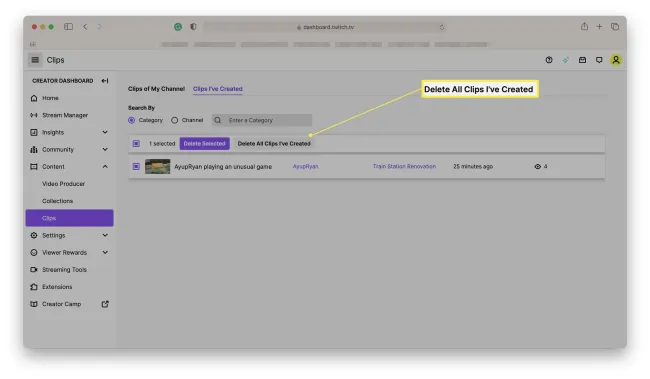Collapse the Content section chevron
The image size is (650, 379).
click(x=105, y=167)
